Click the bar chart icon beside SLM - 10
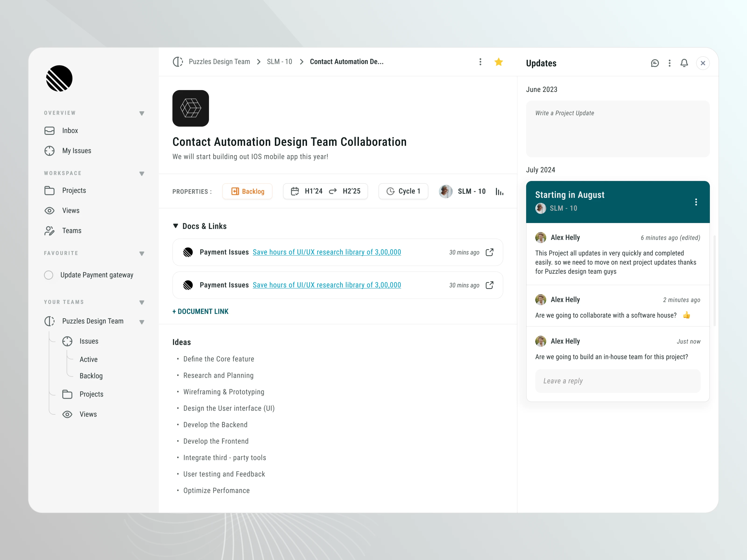 500,192
